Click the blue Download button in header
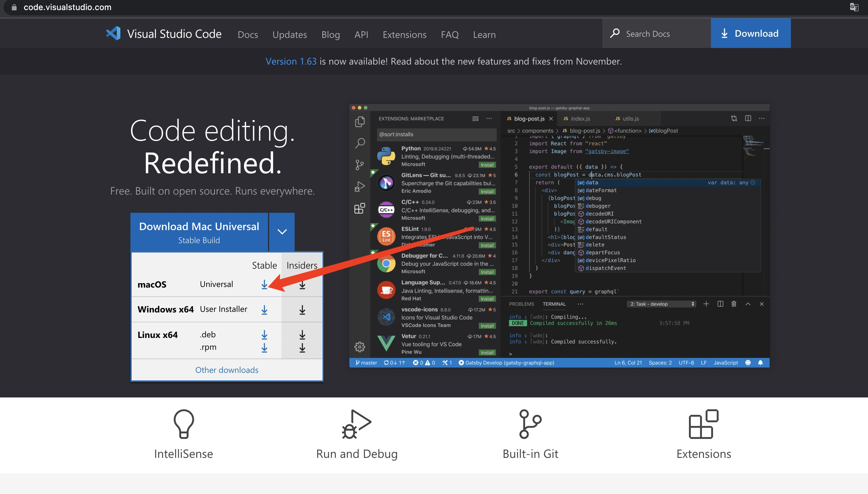The height and width of the screenshot is (494, 868). pos(751,33)
